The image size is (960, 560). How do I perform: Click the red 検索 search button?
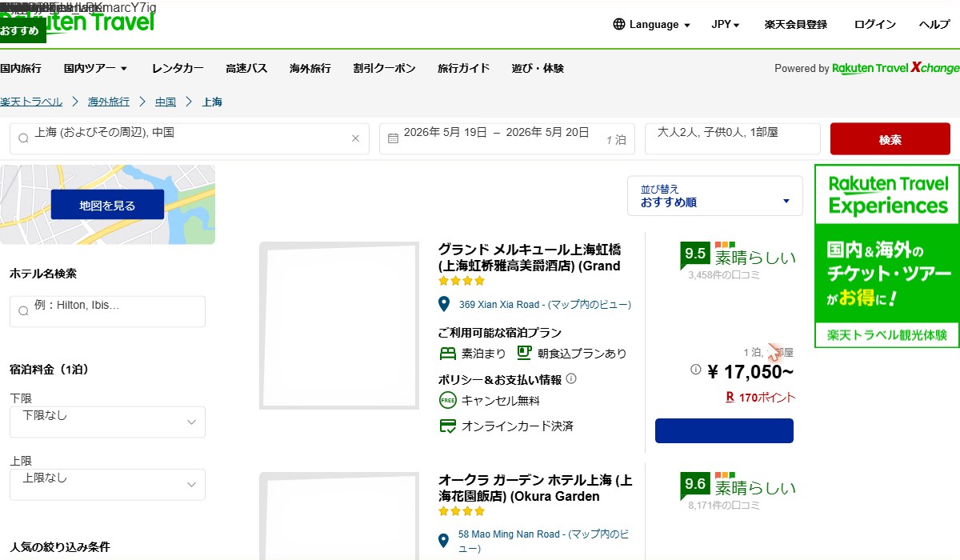pos(890,139)
